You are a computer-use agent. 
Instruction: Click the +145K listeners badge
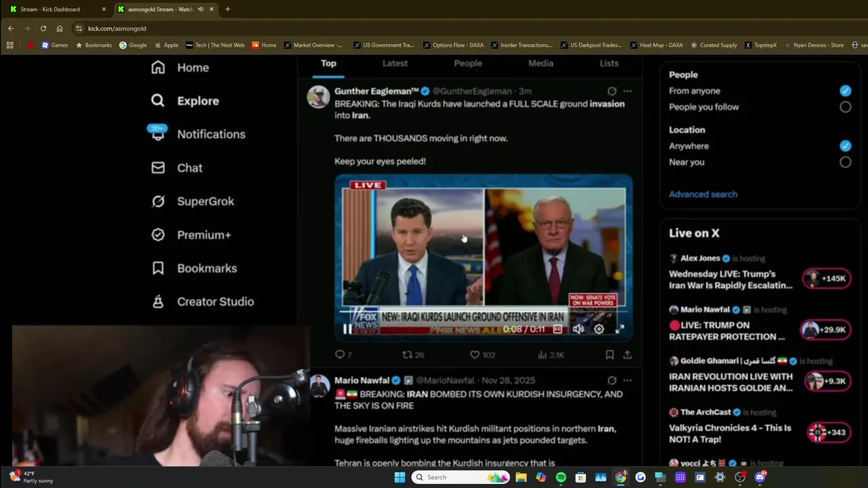tap(827, 279)
